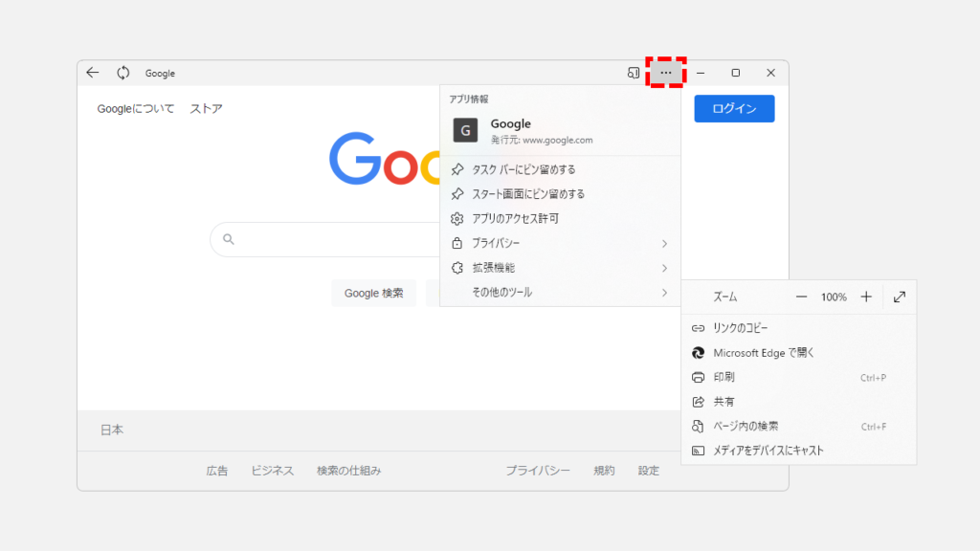Click the 発行元: www.google.com text
The image size is (980, 551).
pos(542,140)
